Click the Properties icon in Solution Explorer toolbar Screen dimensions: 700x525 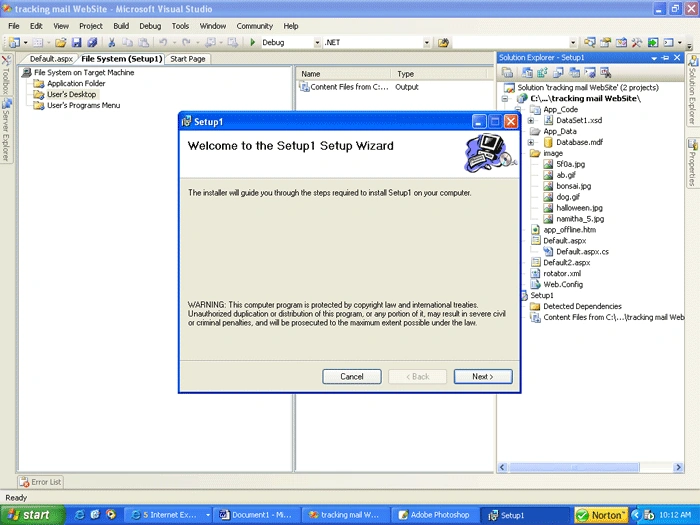[x=507, y=72]
